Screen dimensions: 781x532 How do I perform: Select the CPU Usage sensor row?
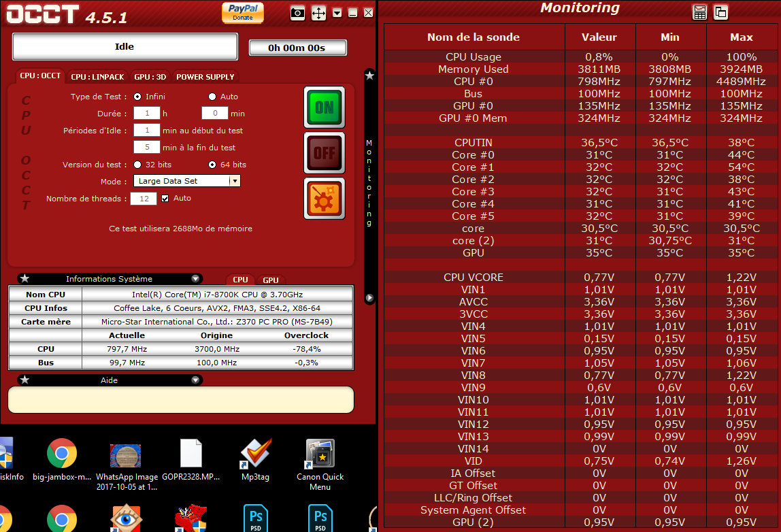581,56
